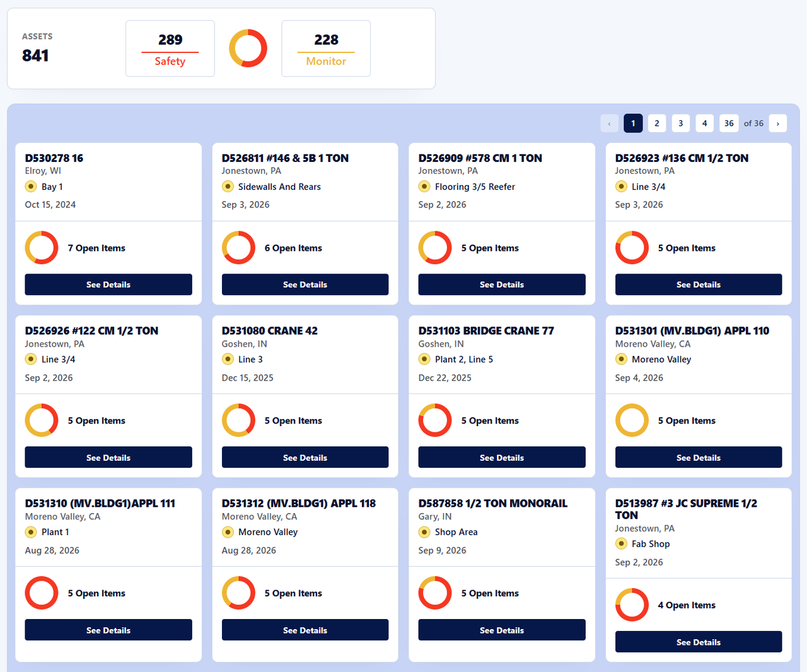This screenshot has height=672, width=807.
Task: Click the '7 Open Items' label
Action: (96, 248)
